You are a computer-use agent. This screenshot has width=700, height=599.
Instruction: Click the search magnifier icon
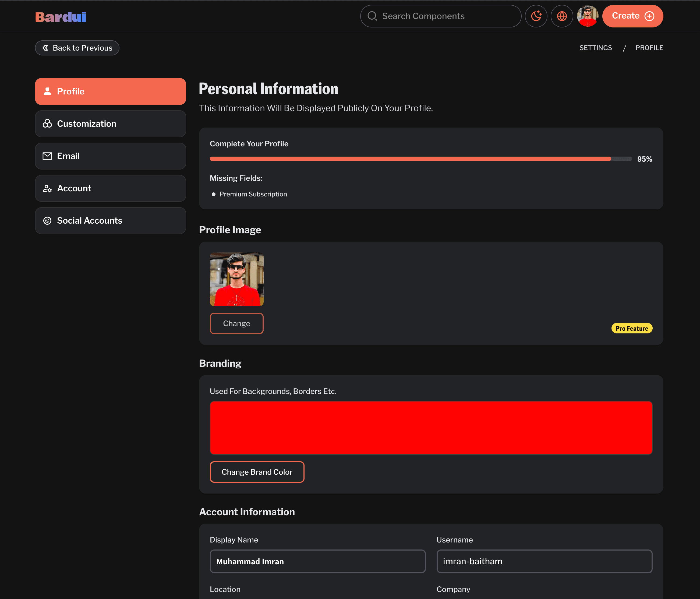coord(372,16)
